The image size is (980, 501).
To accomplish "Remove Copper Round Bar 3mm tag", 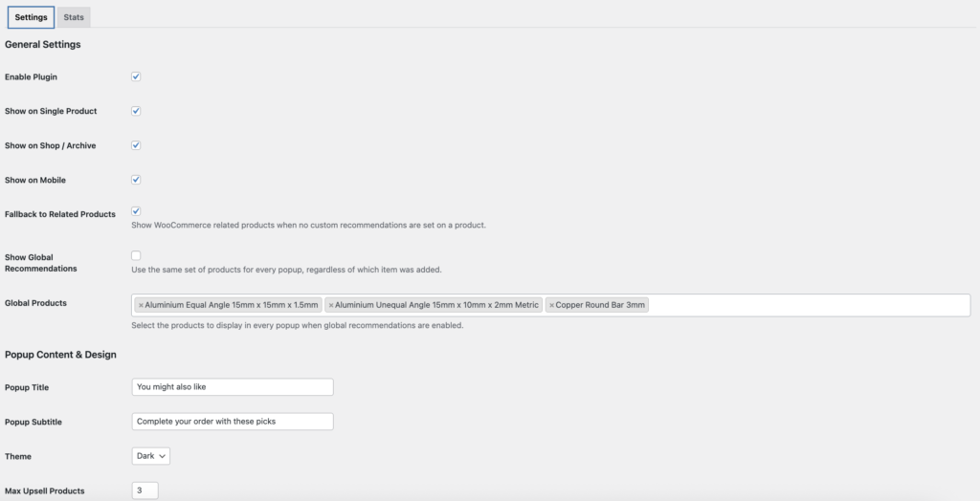I will [x=552, y=305].
